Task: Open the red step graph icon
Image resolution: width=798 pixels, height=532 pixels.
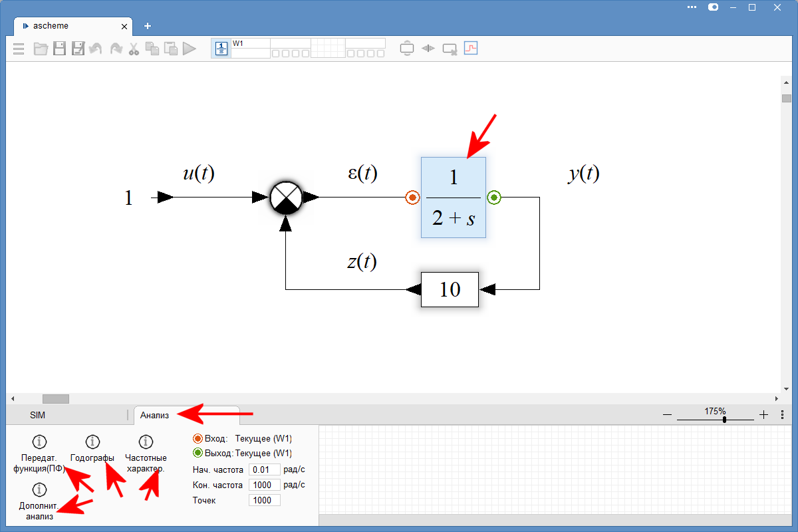Action: point(471,48)
